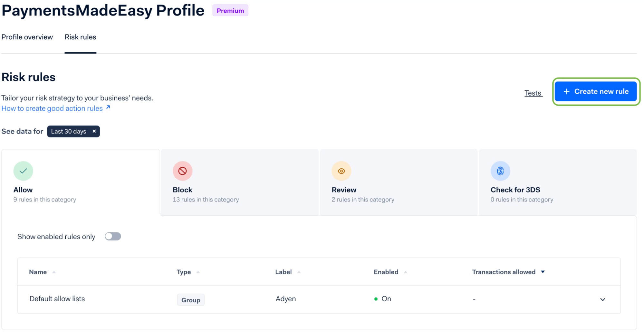Switch to Profile overview tab
Image resolution: width=644 pixels, height=336 pixels.
pyautogui.click(x=27, y=37)
